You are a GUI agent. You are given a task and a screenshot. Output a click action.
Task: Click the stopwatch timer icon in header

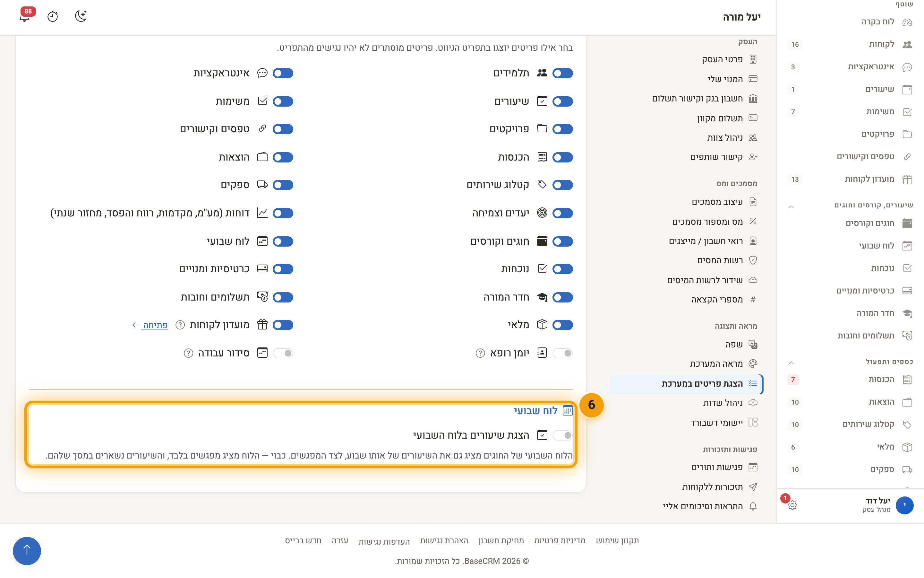click(x=52, y=16)
